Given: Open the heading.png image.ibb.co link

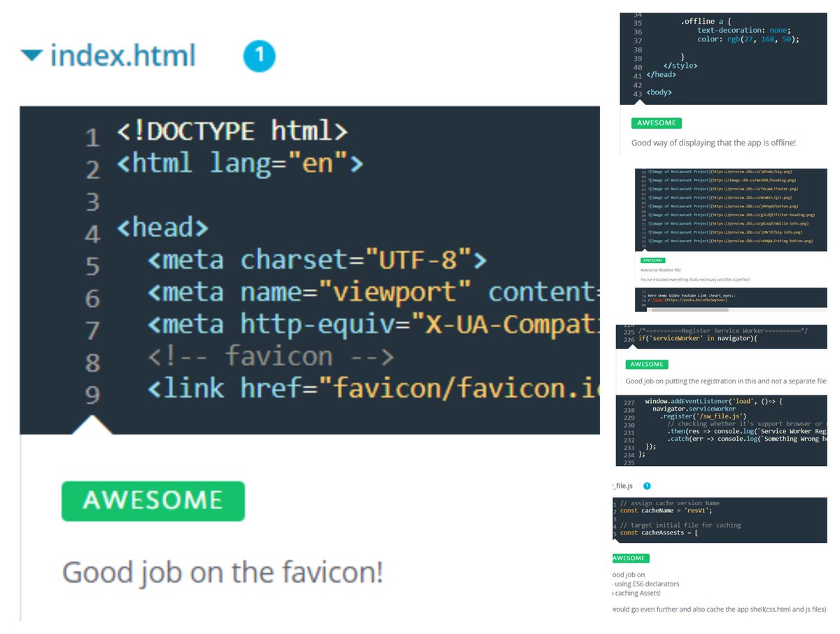Looking at the screenshot, I should click(x=752, y=180).
